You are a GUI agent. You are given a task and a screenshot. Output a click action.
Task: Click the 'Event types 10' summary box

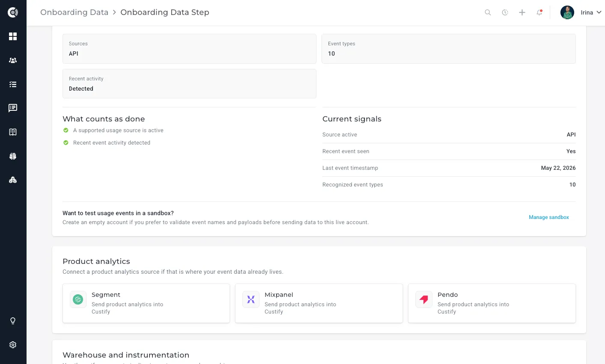(449, 49)
